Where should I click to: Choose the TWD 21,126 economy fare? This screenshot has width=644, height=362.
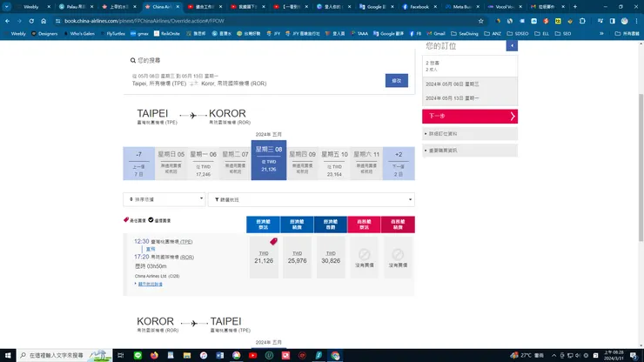point(264,258)
